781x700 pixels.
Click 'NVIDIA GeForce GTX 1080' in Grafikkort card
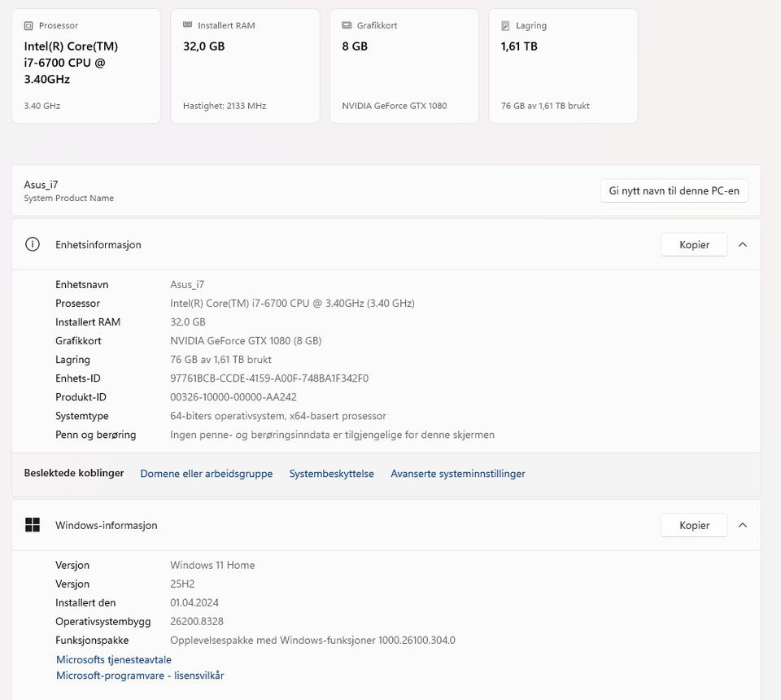pyautogui.click(x=395, y=106)
